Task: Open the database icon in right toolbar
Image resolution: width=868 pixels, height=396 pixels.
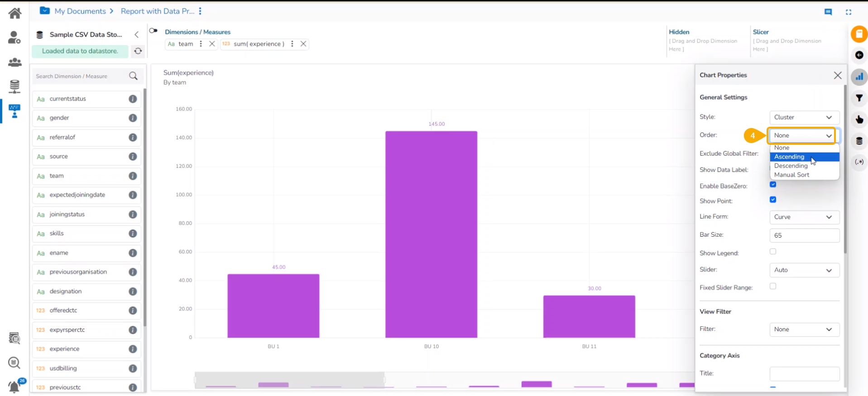Action: coord(859,141)
